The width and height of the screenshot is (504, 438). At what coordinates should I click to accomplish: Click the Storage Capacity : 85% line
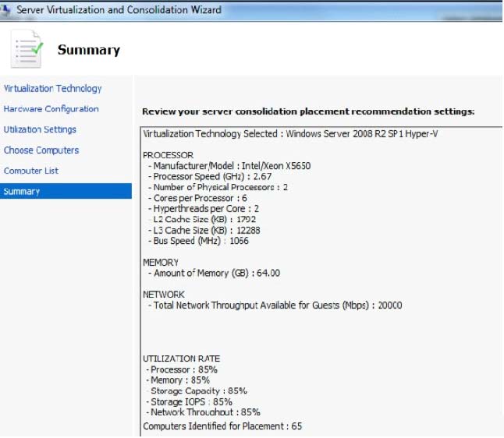[197, 390]
